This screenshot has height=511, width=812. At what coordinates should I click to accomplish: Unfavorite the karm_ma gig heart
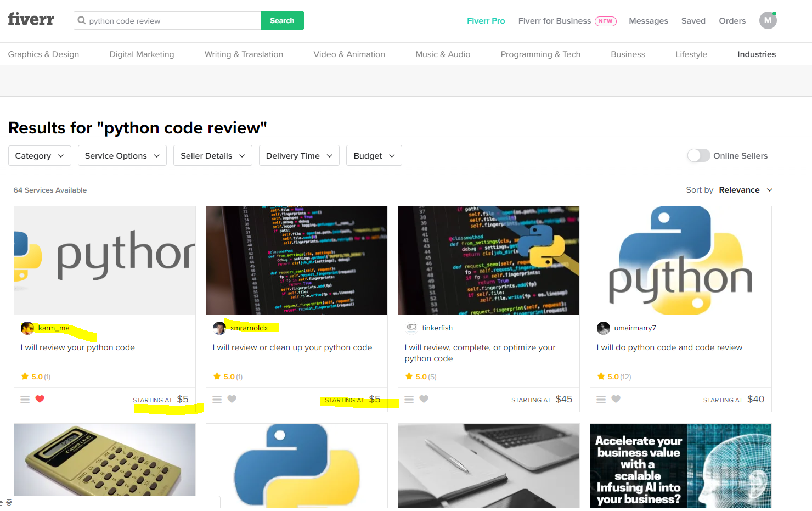pyautogui.click(x=40, y=399)
